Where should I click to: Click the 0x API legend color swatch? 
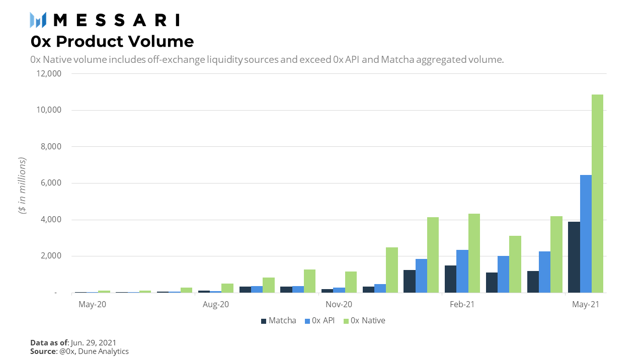tap(307, 321)
